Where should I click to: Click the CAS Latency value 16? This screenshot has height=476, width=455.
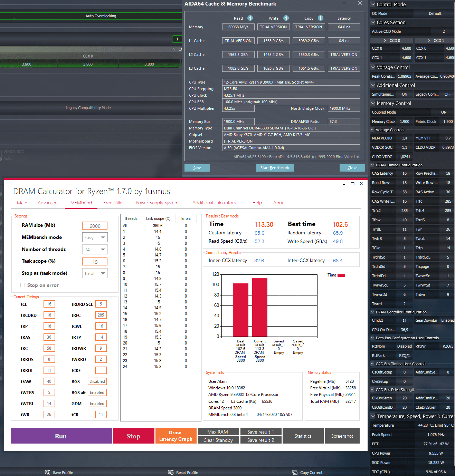click(404, 173)
